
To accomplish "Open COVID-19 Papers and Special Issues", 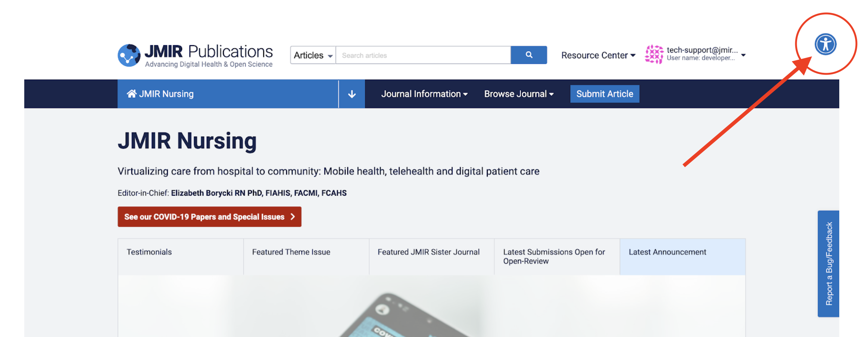I will [x=209, y=217].
